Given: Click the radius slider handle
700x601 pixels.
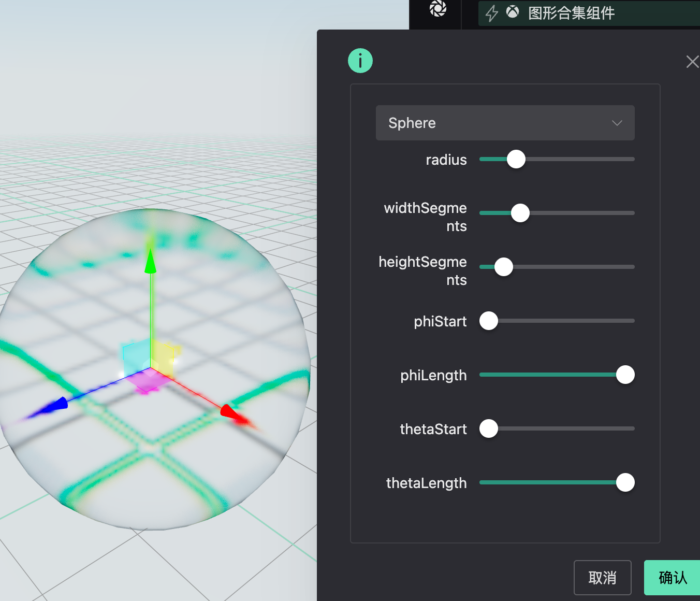Looking at the screenshot, I should [516, 159].
